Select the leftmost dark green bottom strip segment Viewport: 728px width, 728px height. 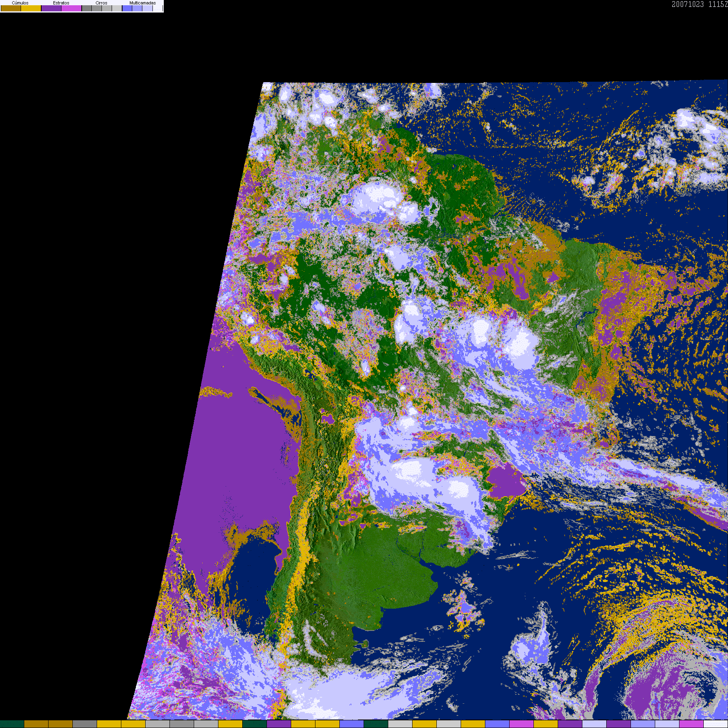(x=12, y=724)
